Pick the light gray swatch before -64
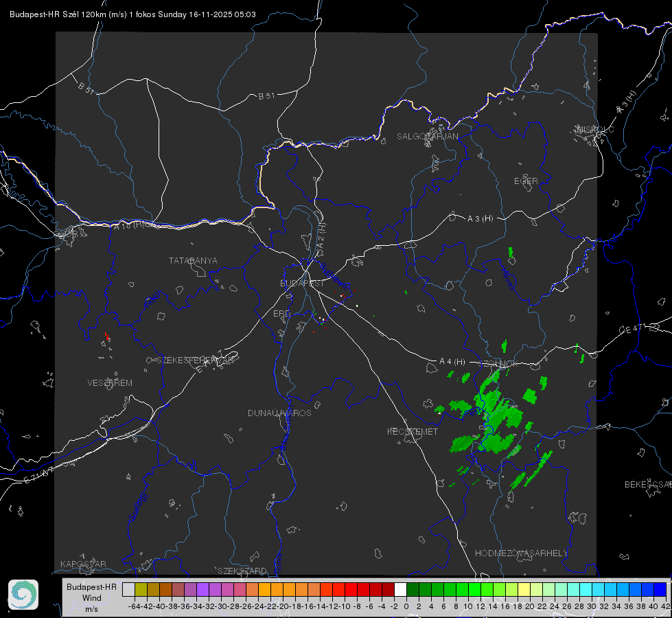Viewport: 672px width, 618px height. (128, 590)
